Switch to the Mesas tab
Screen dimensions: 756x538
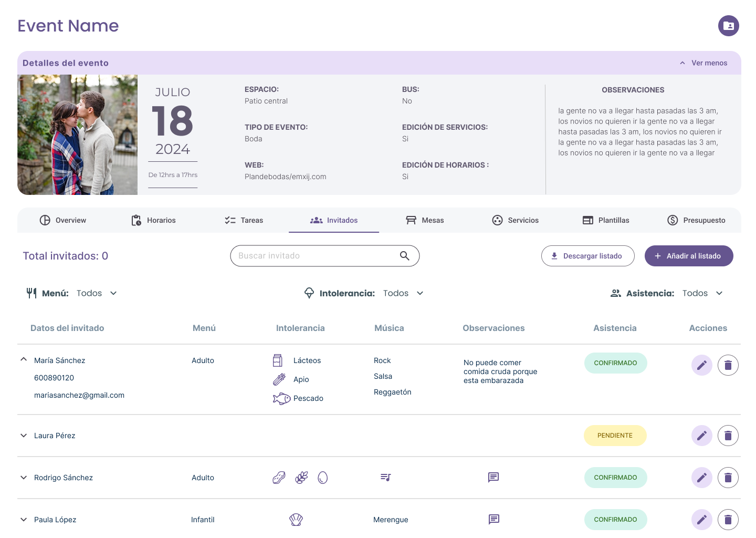click(425, 220)
